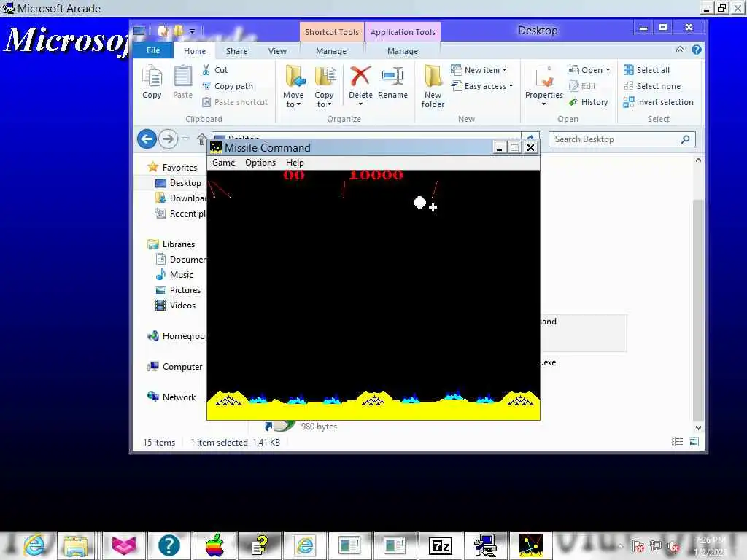Screen dimensions: 747x560
Task: Click the Edit button in Open group
Action: tap(582, 86)
